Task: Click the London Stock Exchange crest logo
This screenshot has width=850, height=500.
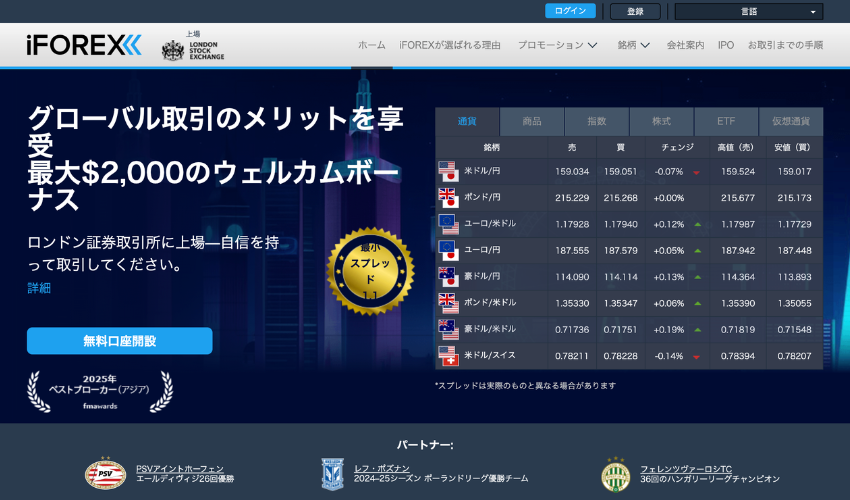Action: [173, 50]
